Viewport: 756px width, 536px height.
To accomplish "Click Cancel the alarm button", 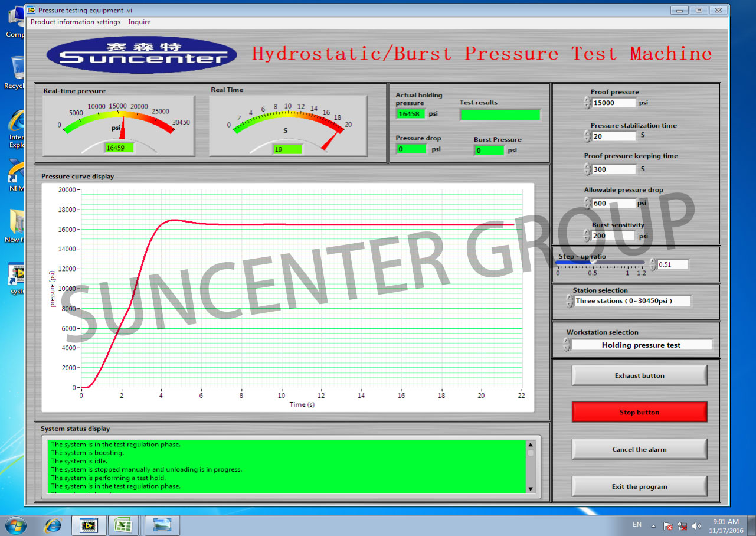I will pyautogui.click(x=639, y=449).
